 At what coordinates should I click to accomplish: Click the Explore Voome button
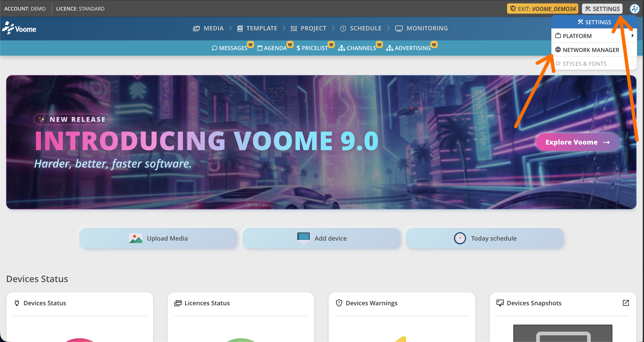coord(578,142)
